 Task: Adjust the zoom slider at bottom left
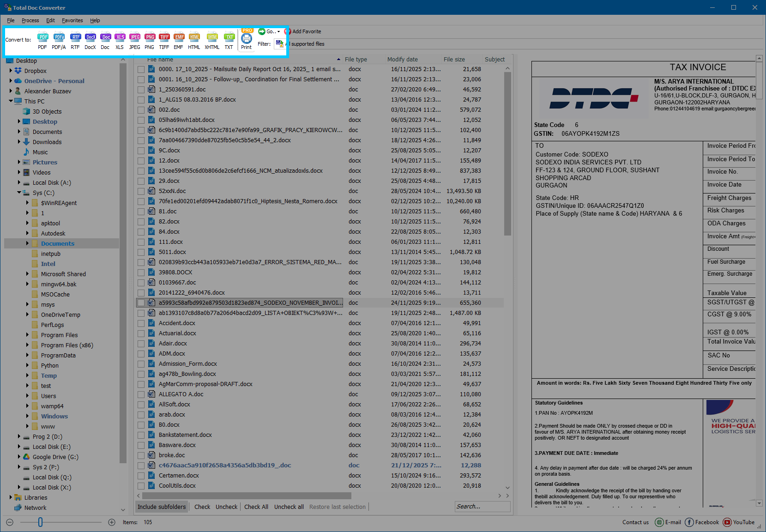click(40, 522)
